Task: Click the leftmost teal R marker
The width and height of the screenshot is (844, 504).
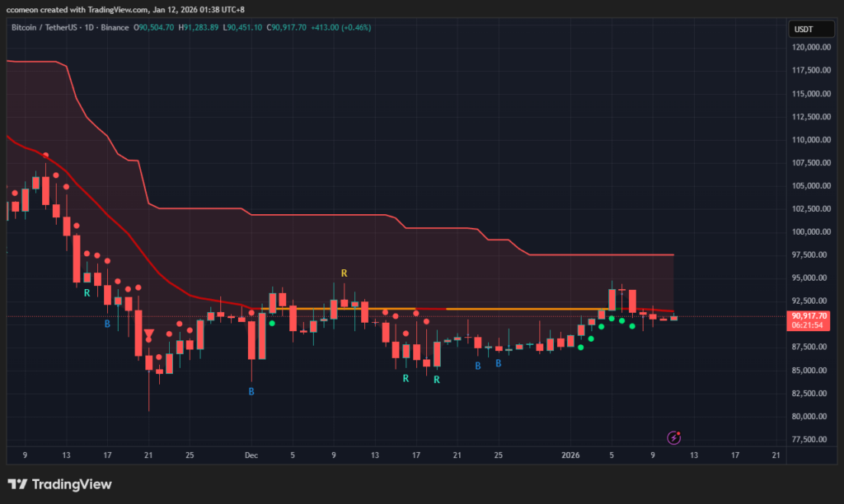Action: [x=87, y=292]
